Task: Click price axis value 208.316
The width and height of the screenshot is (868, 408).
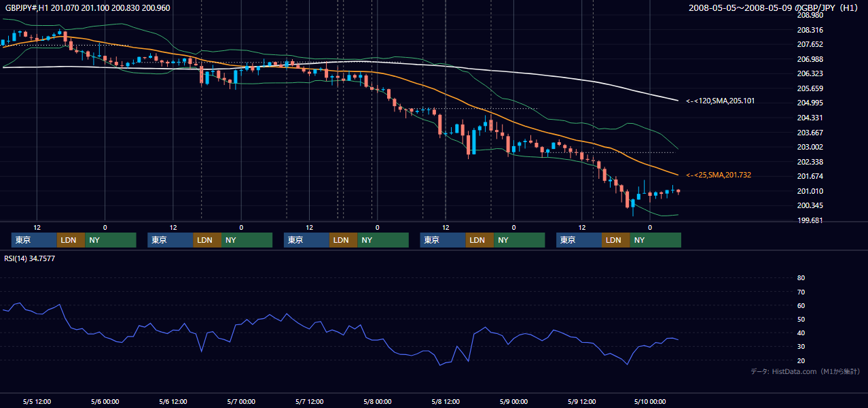Action: pos(810,30)
